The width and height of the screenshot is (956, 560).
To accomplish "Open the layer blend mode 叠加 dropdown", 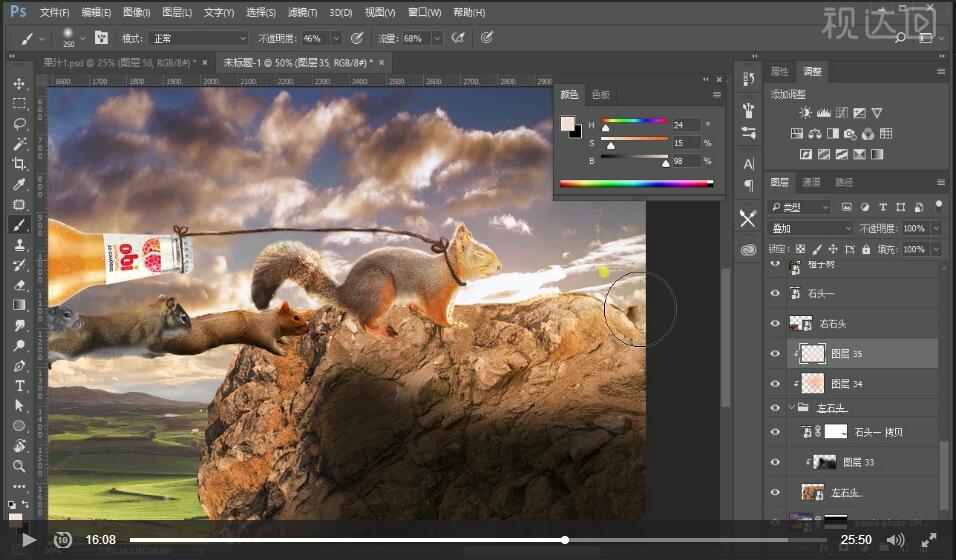I will 810,228.
